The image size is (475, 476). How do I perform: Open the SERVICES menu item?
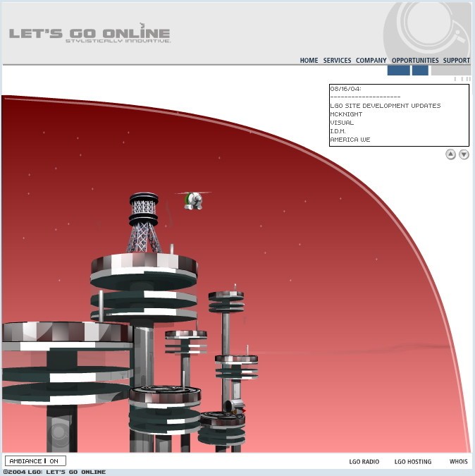pos(337,60)
